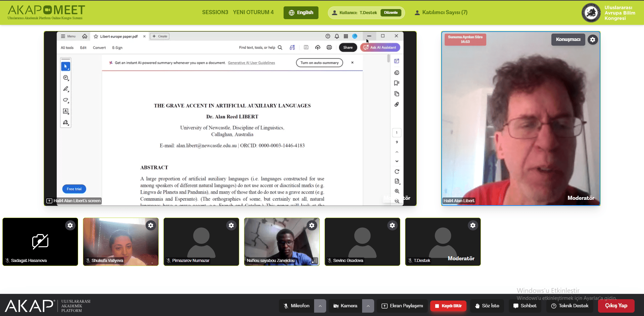Screen dimensions: 644x316
Task: Select the Libert europe paper.pdf tab
Action: (119, 36)
